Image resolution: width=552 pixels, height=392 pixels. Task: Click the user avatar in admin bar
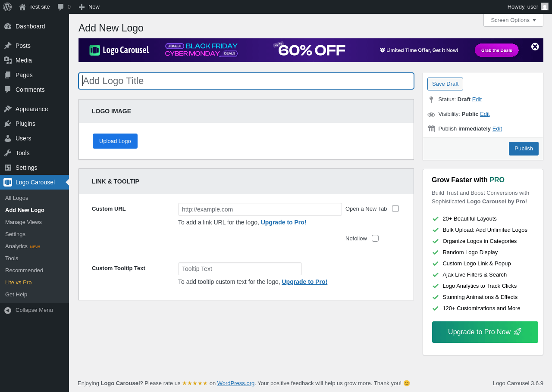click(545, 6)
